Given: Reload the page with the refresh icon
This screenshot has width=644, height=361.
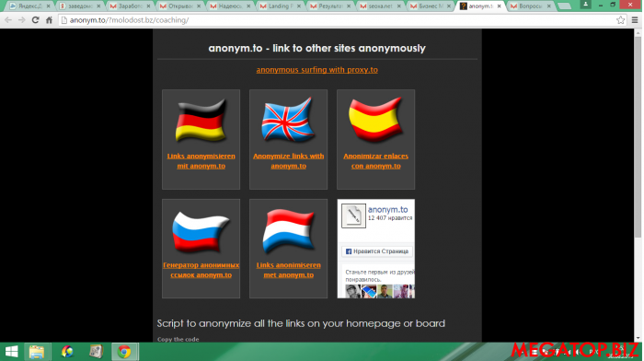Looking at the screenshot, I should point(35,19).
